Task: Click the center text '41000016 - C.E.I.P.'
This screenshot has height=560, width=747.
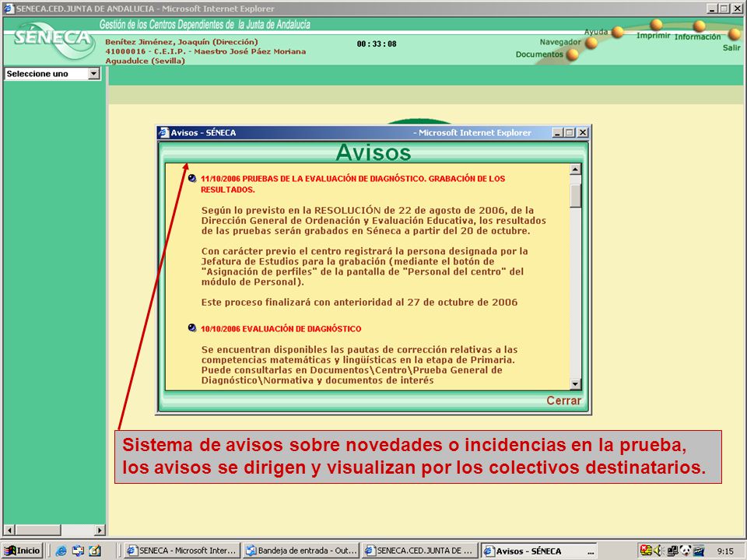Action: (147, 51)
